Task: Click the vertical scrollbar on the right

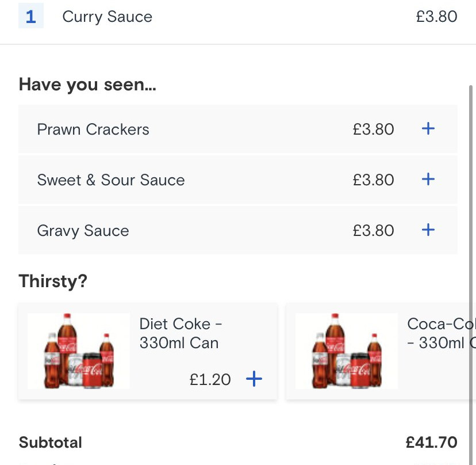Action: click(471, 230)
